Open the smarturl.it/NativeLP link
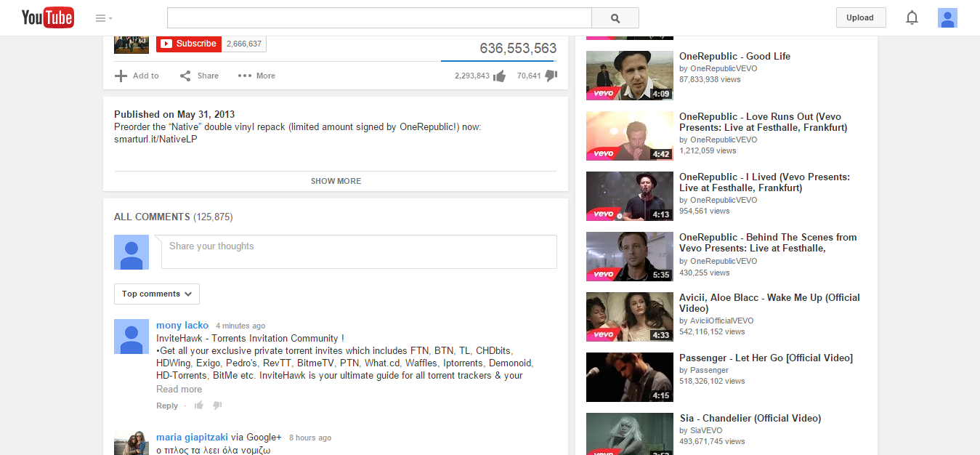The width and height of the screenshot is (980, 455). pos(155,139)
